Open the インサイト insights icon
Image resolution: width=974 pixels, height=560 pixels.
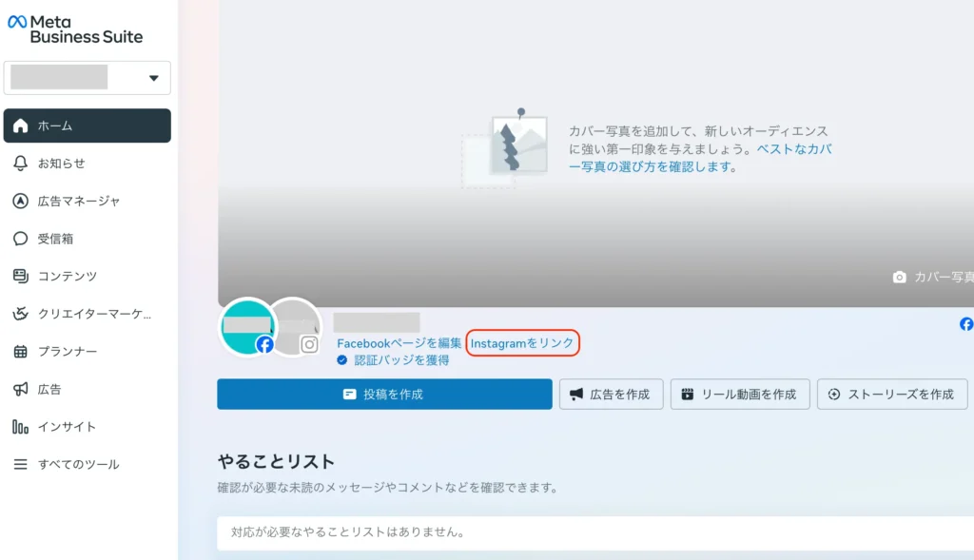pyautogui.click(x=20, y=427)
